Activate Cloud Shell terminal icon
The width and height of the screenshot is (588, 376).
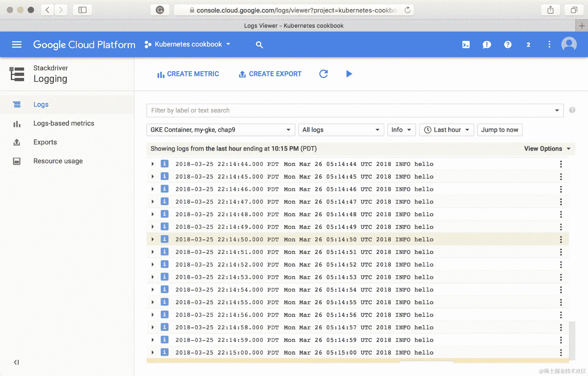(x=466, y=44)
